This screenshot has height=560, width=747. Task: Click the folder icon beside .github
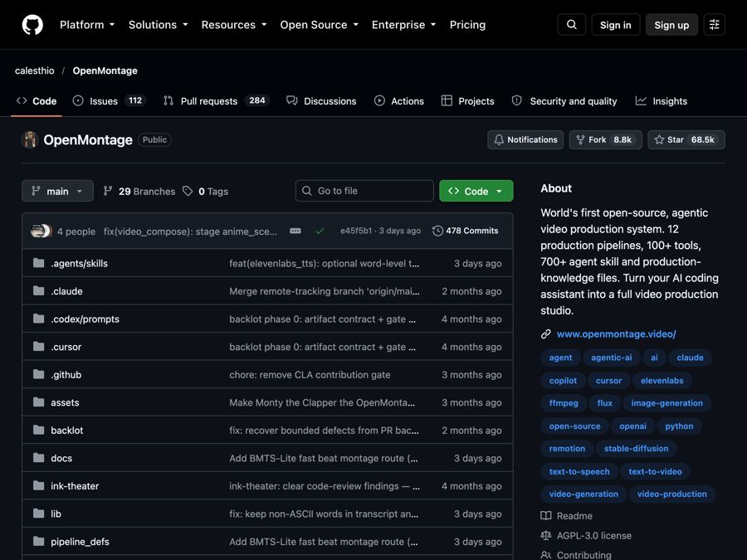tap(38, 374)
